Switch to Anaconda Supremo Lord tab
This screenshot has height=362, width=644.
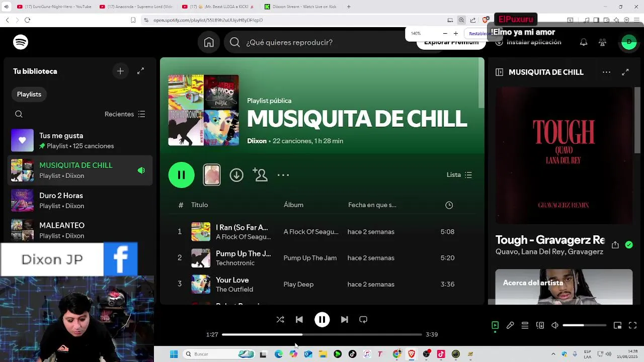136,7
